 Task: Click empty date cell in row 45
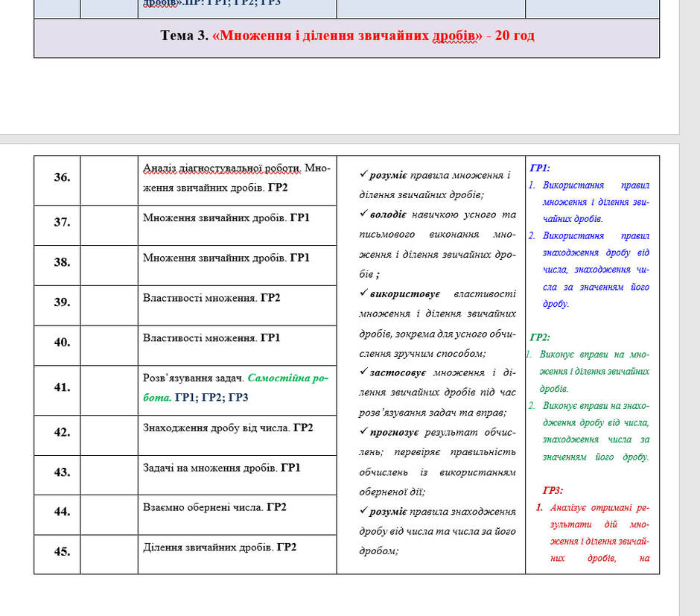point(109,554)
